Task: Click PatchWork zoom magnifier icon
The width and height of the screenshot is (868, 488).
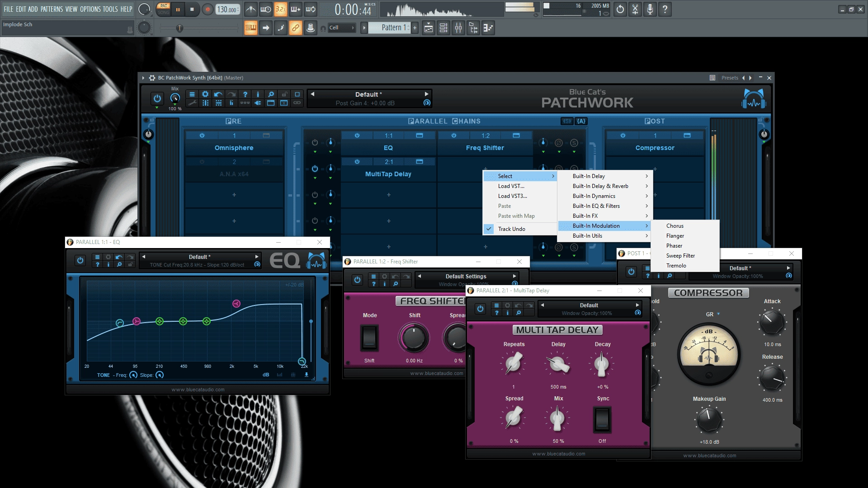Action: click(x=271, y=94)
